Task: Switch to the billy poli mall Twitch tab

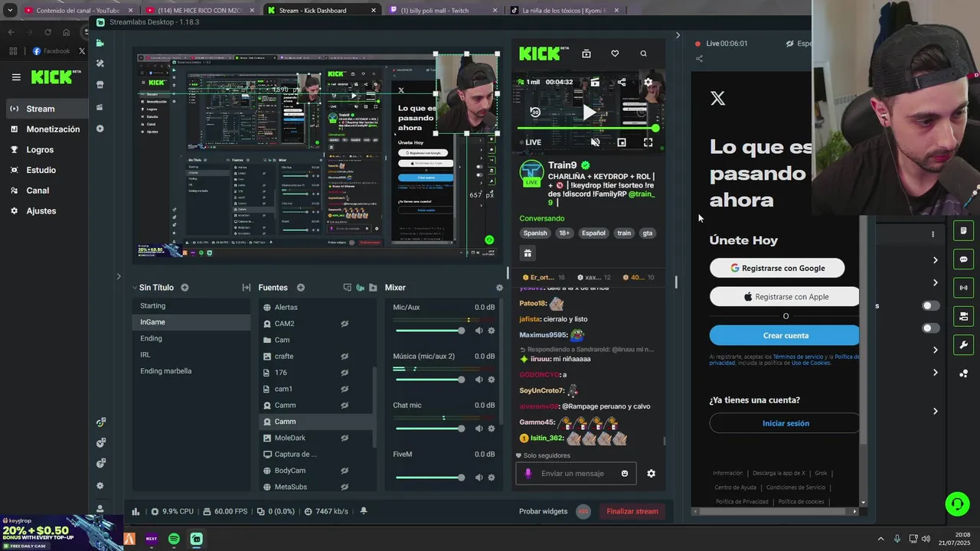Action: coord(442,11)
